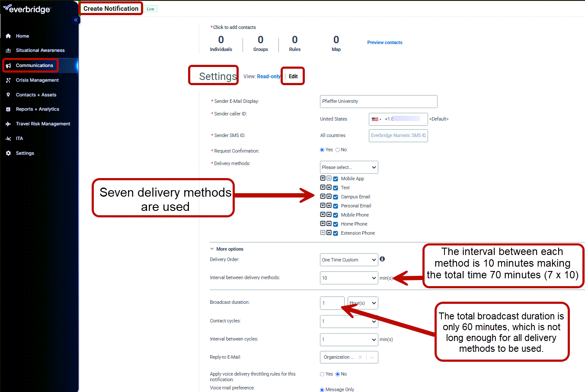Clear the Reply-to E-Mail selection with X

click(x=360, y=357)
